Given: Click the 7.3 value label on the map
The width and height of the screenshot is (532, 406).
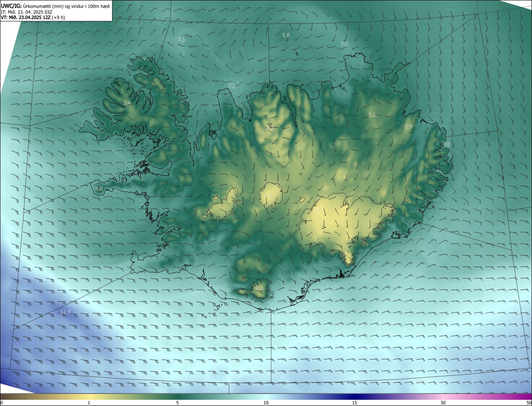Looking at the screenshot, I should click(x=181, y=39).
